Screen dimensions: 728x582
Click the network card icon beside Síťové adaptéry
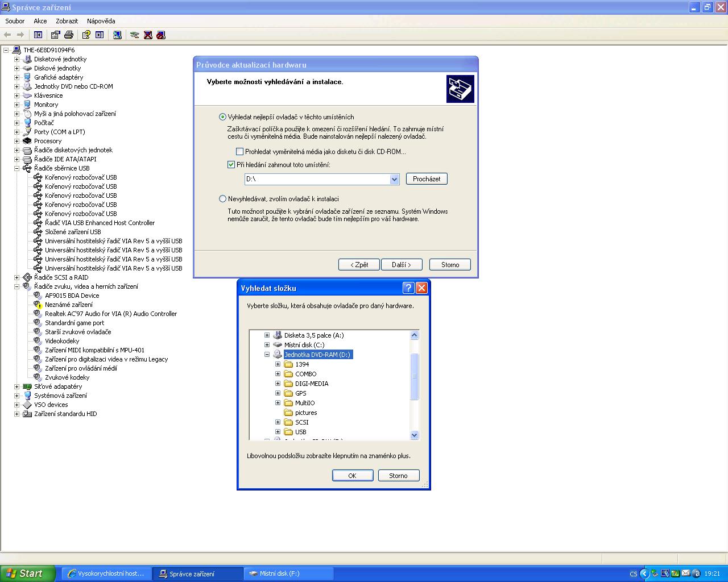click(27, 386)
